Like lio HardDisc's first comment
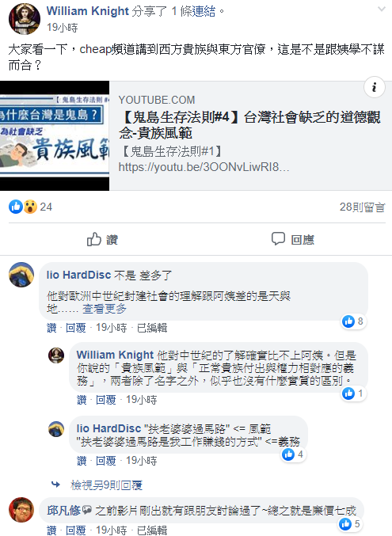 click(51, 328)
